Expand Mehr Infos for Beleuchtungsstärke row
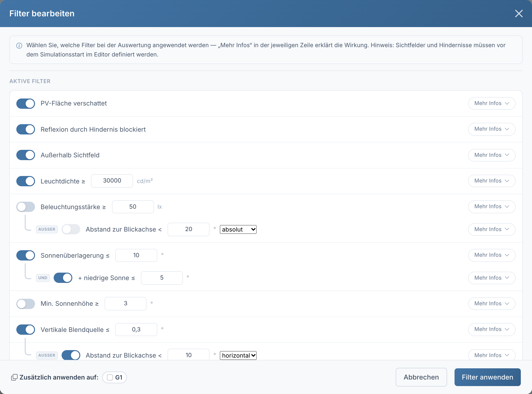This screenshot has height=394, width=532. tap(492, 207)
